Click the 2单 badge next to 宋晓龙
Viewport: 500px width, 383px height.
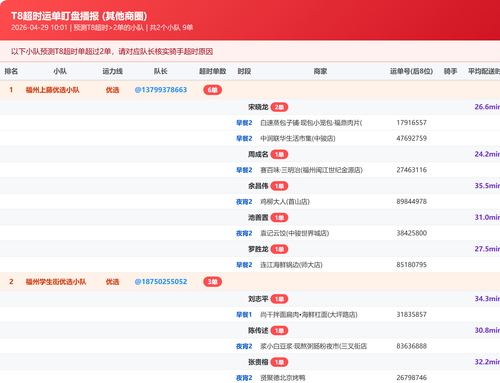tap(279, 107)
